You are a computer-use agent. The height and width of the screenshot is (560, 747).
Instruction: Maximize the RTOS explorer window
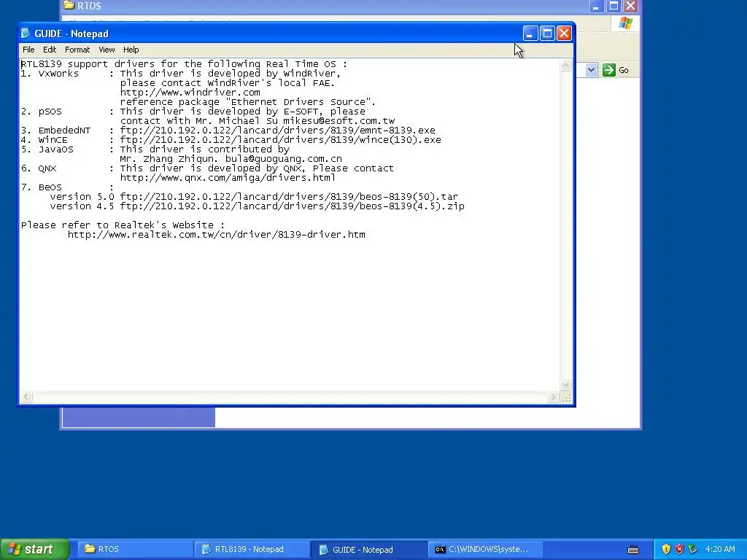click(x=614, y=6)
